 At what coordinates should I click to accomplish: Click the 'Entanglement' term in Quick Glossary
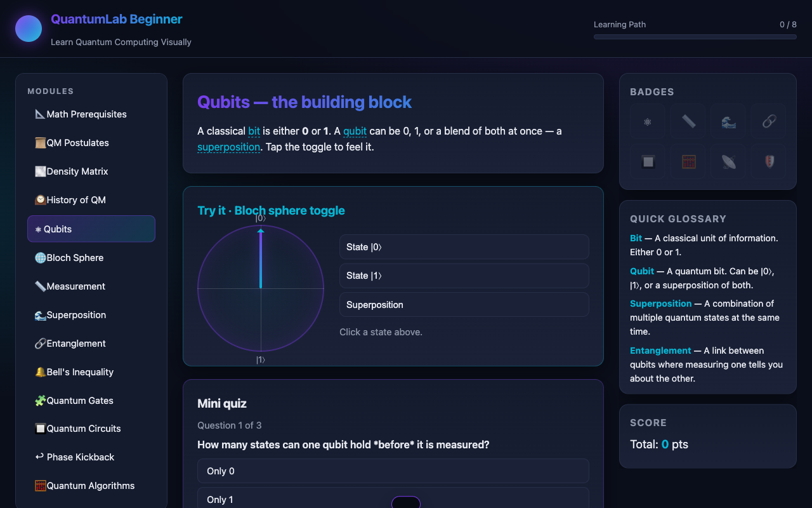coord(660,351)
